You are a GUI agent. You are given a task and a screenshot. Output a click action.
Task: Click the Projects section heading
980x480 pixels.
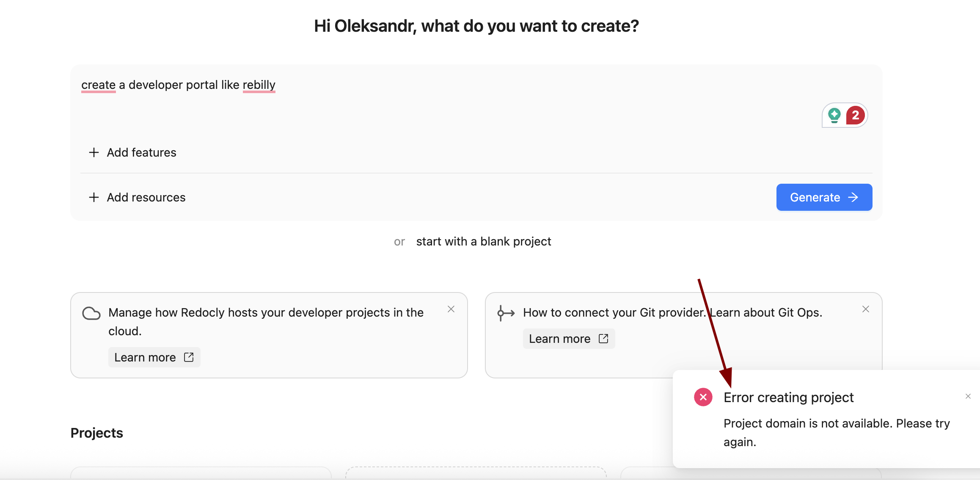97,433
